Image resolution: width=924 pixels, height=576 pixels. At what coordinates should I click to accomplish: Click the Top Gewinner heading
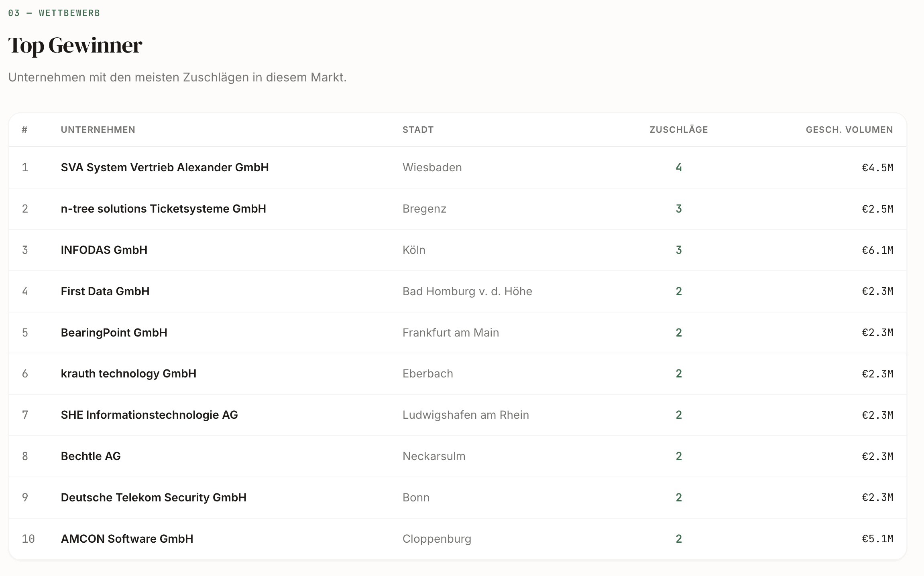(75, 45)
